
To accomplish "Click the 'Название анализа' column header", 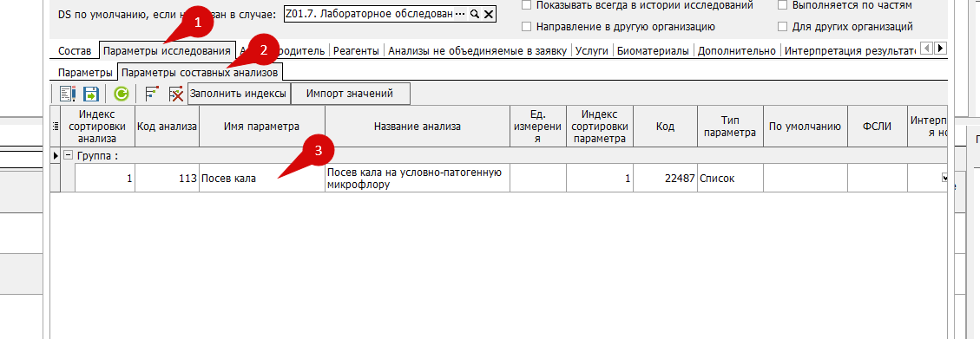I will pos(417,126).
